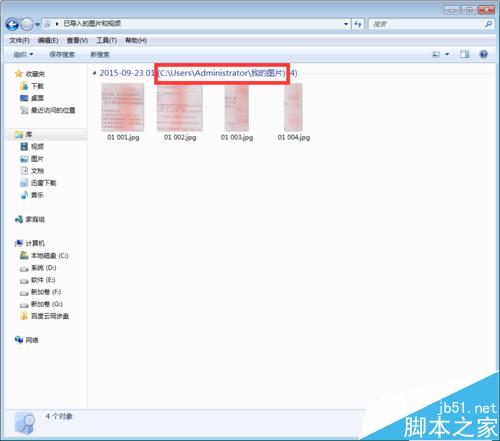Refresh the folder view via address bar

click(358, 24)
